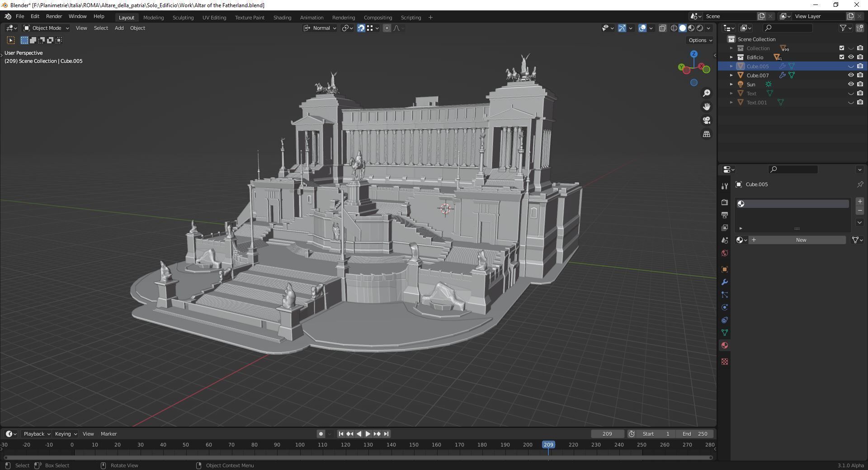Toggle viewport gizmos display
The image size is (868, 470).
coord(622,28)
